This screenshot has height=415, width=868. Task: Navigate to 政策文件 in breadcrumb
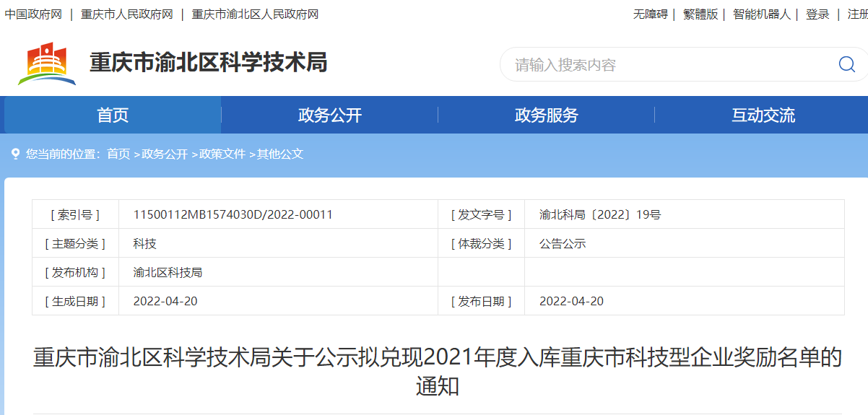pyautogui.click(x=222, y=154)
